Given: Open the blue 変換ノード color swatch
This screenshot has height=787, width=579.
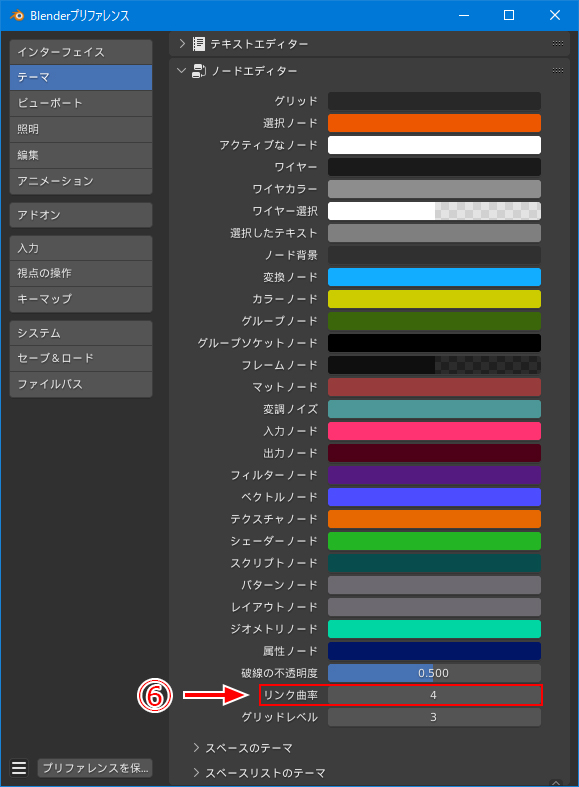Looking at the screenshot, I should point(435,277).
